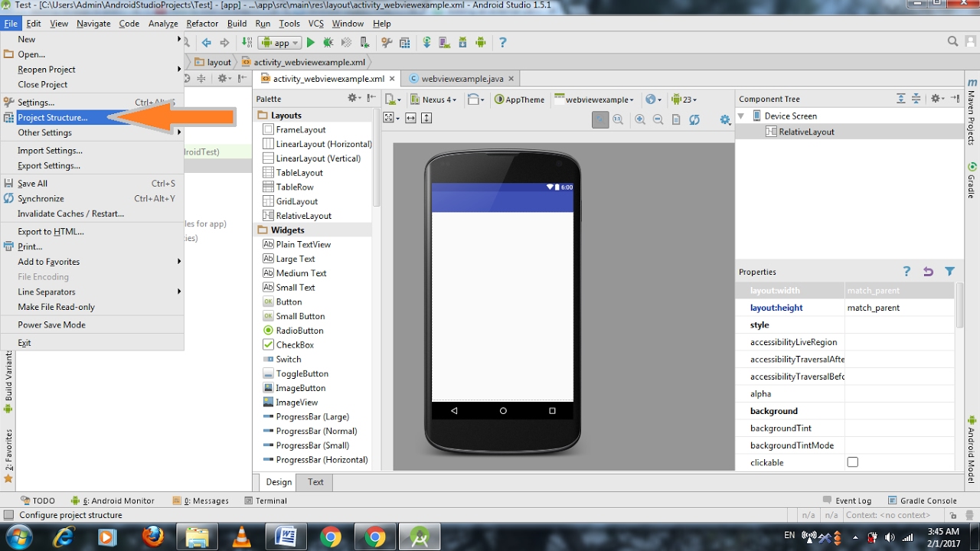This screenshot has height=551, width=980.
Task: Click the AppTheme button
Action: pyautogui.click(x=519, y=99)
